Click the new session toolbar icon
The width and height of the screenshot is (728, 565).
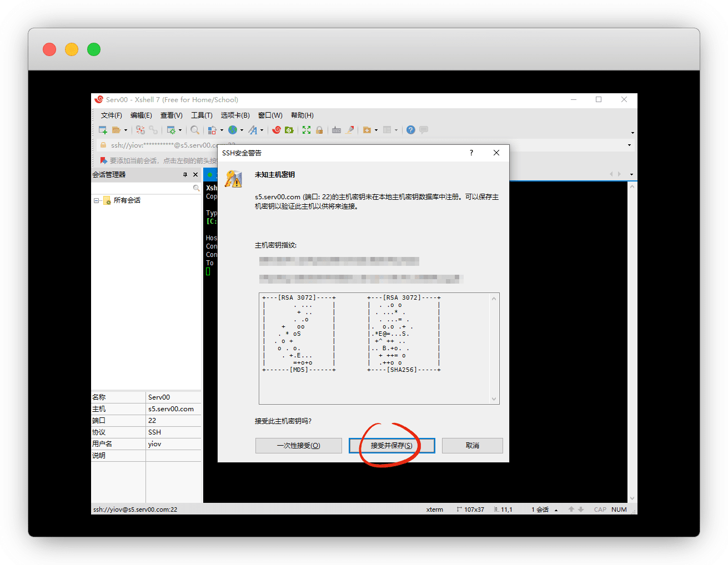[103, 130]
